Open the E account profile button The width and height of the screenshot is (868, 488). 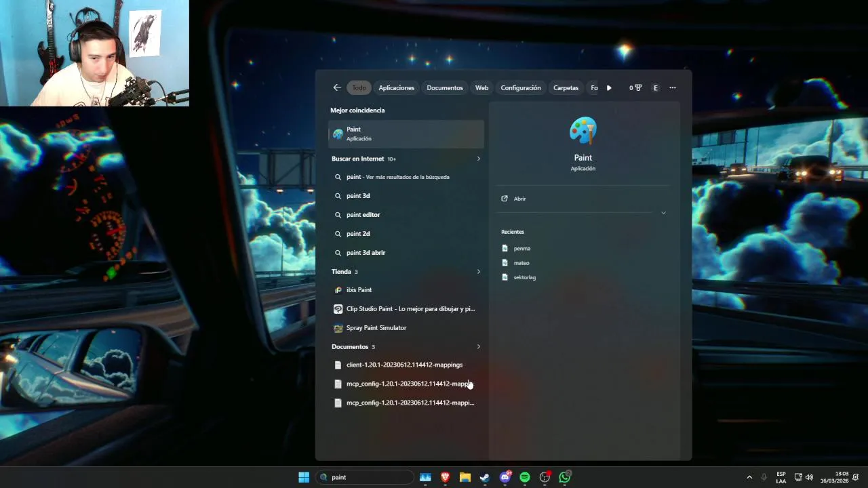click(x=655, y=87)
